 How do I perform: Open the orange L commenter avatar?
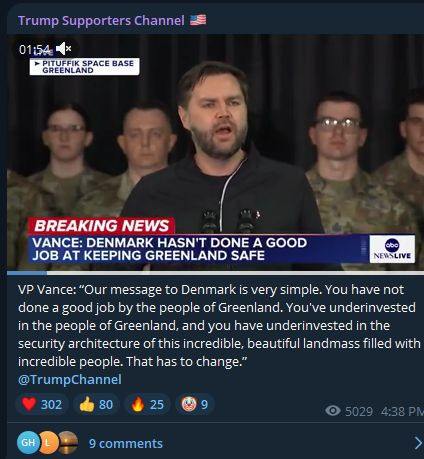pos(48,442)
